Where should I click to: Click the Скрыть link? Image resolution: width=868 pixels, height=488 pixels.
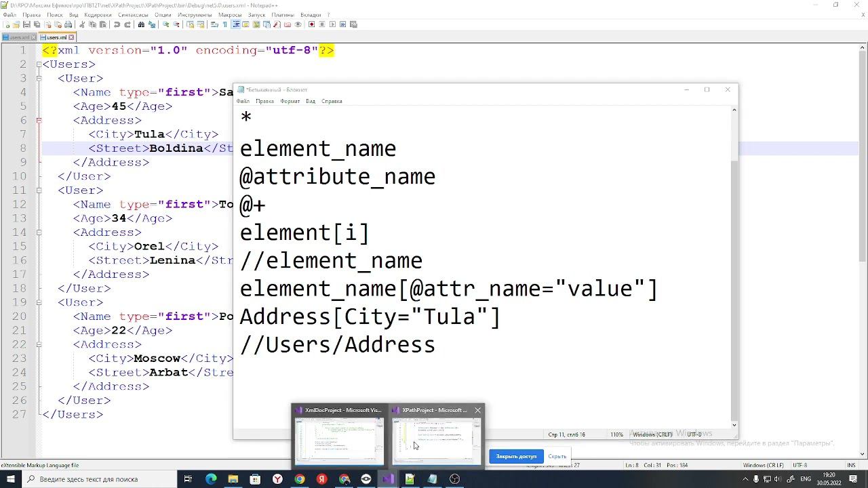coord(557,456)
